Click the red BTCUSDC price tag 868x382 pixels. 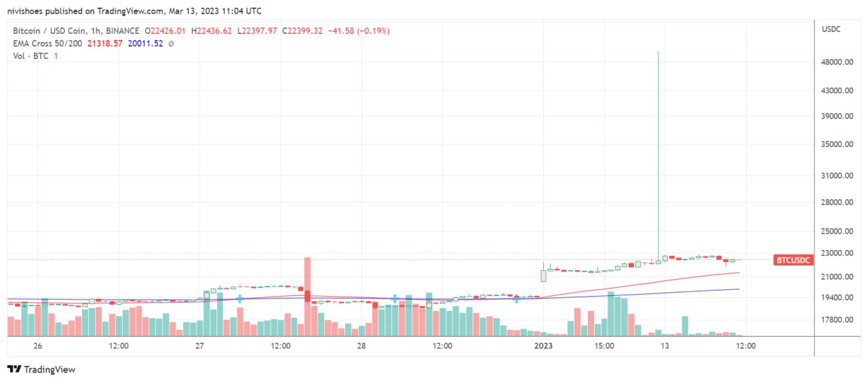pyautogui.click(x=793, y=260)
